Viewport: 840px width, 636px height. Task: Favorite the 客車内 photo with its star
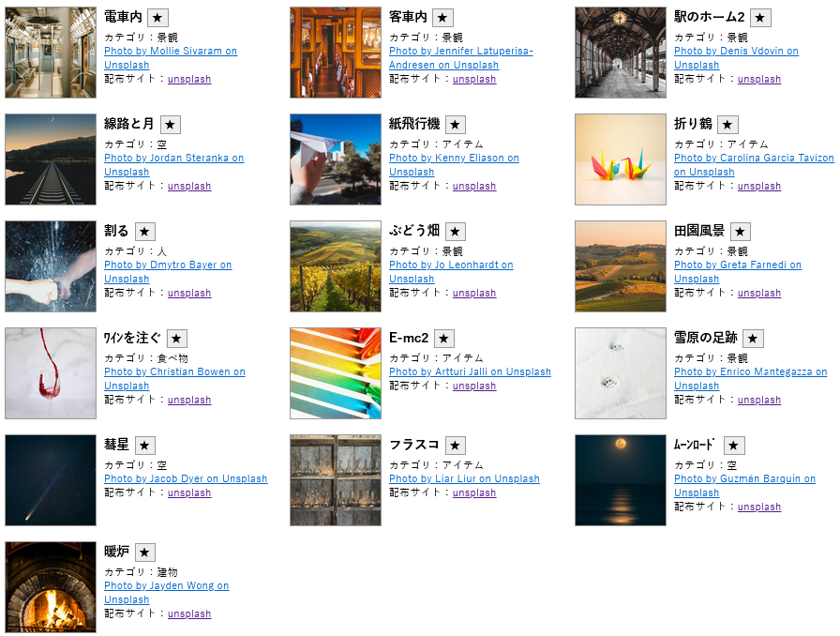(x=443, y=18)
